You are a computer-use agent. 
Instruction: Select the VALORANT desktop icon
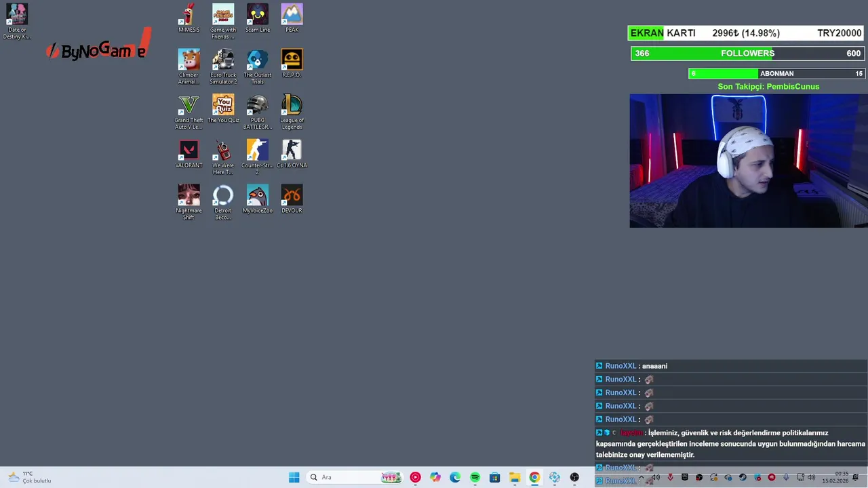click(189, 154)
